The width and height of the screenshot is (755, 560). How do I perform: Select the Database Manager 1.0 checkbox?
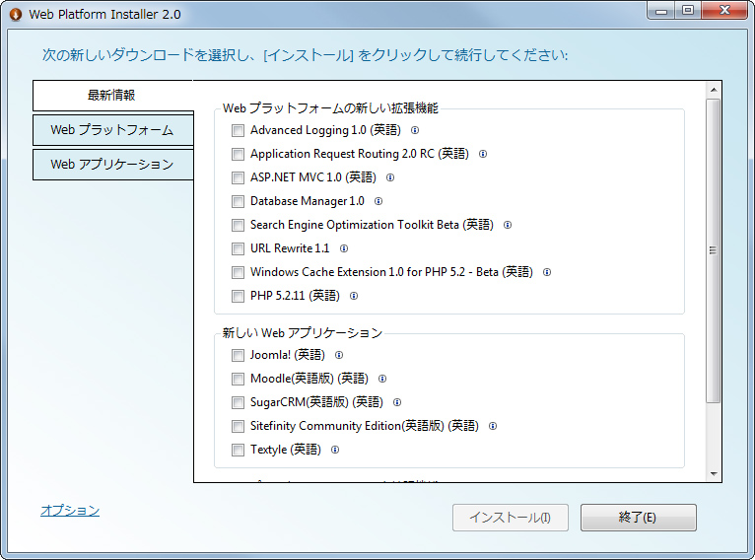(x=238, y=201)
